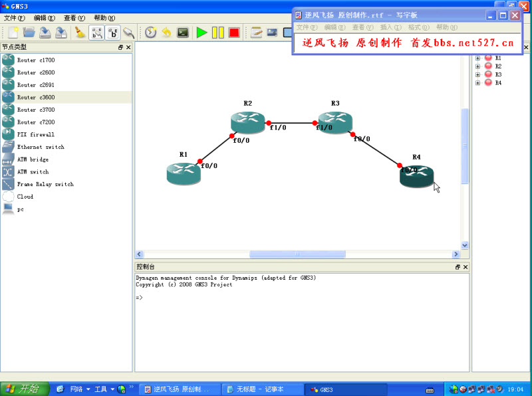Image resolution: width=532 pixels, height=396 pixels.
Task: Close the 节点类型 panel
Action: 128,47
